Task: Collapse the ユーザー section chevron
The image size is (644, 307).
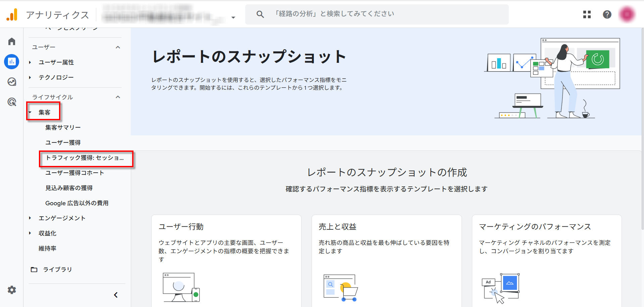Action: click(x=118, y=47)
